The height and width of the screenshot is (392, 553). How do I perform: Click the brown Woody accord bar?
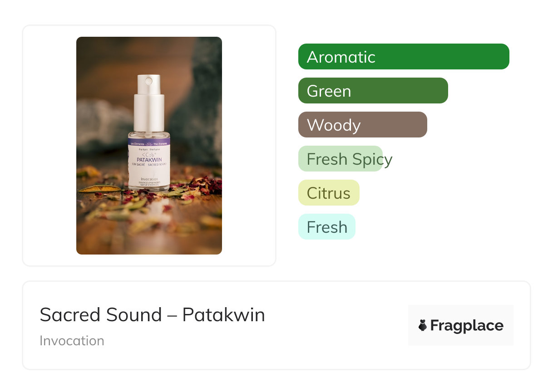point(362,125)
